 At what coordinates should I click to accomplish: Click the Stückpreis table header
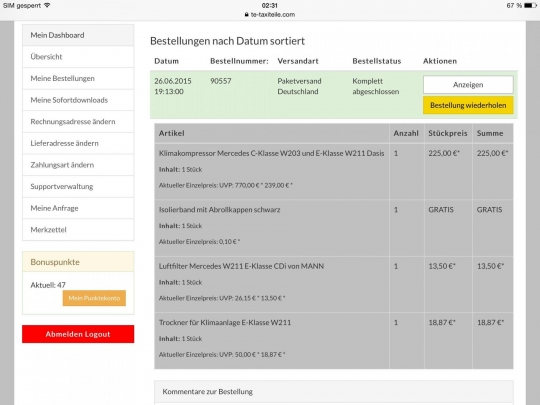coord(448,134)
